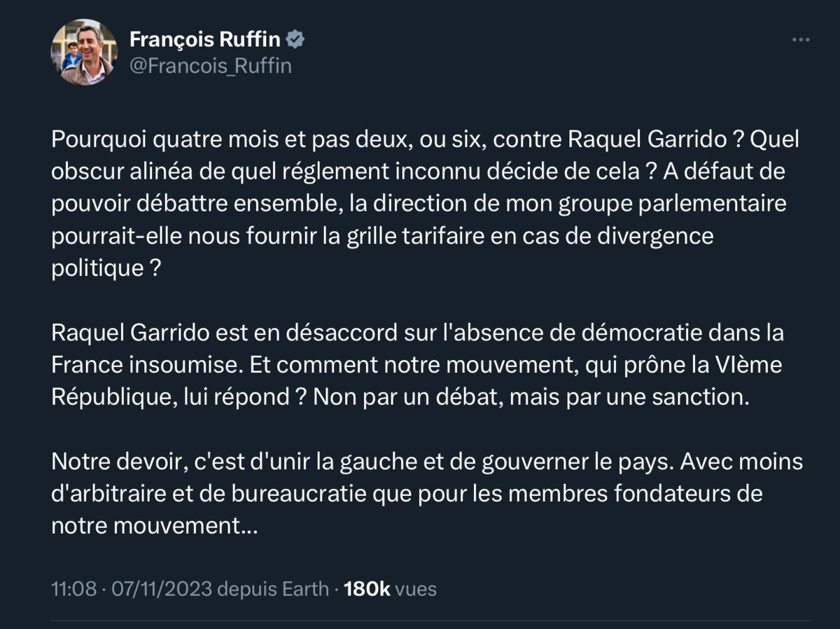This screenshot has height=629, width=840.
Task: Click the display name François Ruffin
Action: pos(206,41)
